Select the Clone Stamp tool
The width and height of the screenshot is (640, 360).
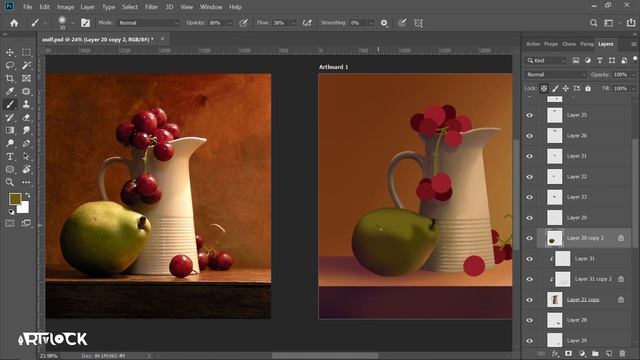(26, 104)
